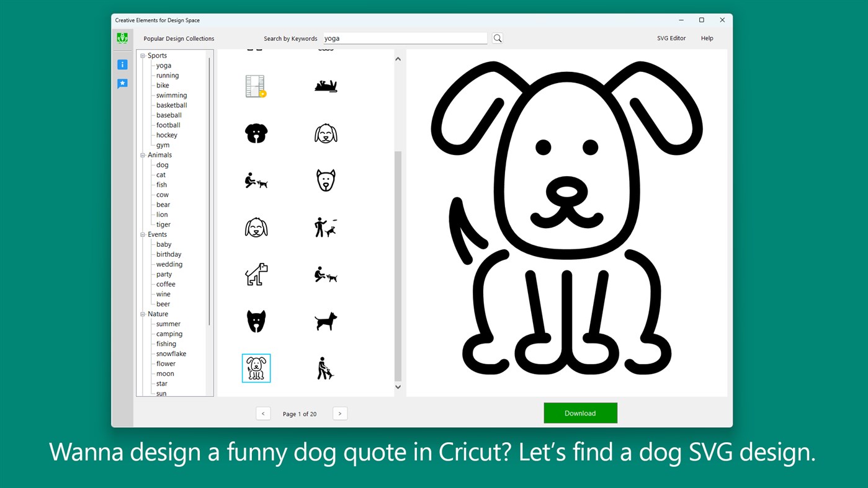The height and width of the screenshot is (488, 868).
Task: Open the SVG Editor menu
Action: (x=671, y=38)
